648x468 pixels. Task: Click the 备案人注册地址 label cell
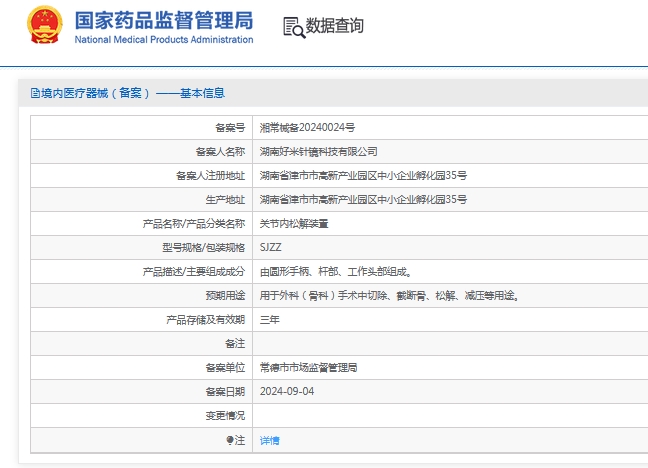[142, 176]
